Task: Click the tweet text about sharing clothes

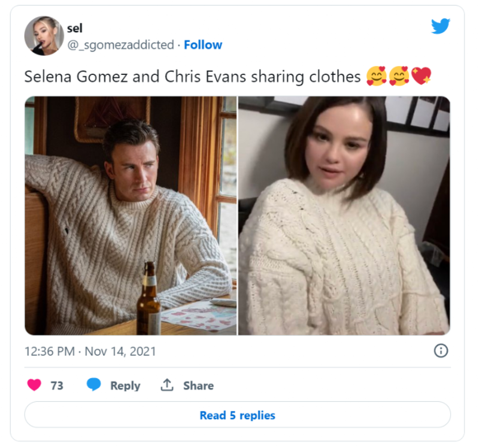Action: [x=192, y=77]
